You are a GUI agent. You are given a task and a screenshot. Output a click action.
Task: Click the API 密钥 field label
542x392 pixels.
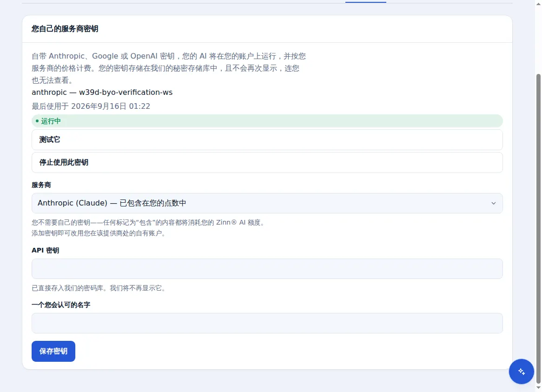45,250
